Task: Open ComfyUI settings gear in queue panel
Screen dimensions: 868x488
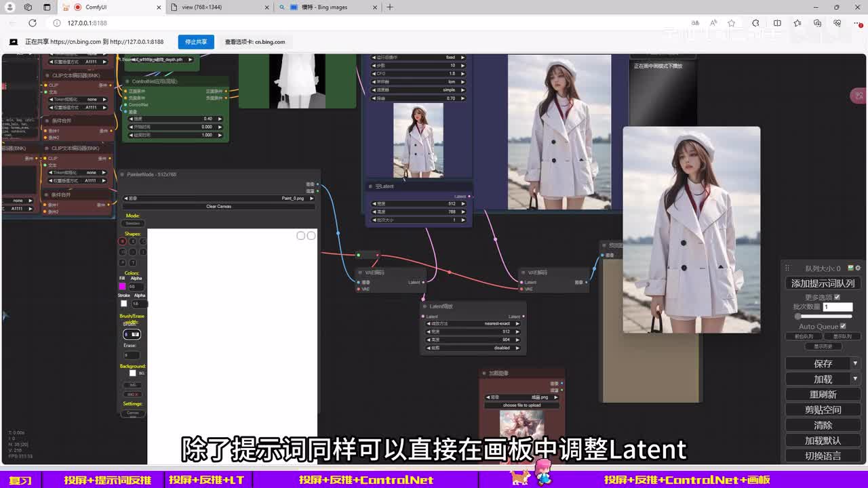Action: point(858,268)
